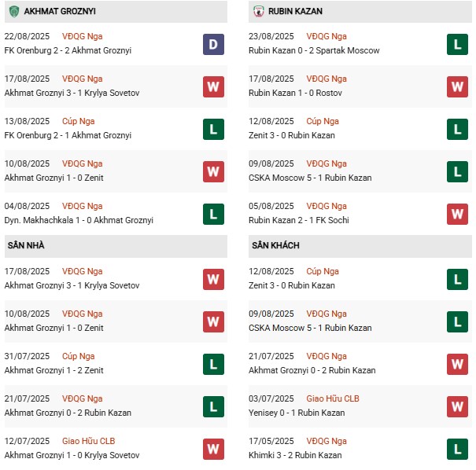Click L badge for Rubin Kazan 0-2 Spartak
This screenshot has height=470, width=476.
tap(457, 44)
